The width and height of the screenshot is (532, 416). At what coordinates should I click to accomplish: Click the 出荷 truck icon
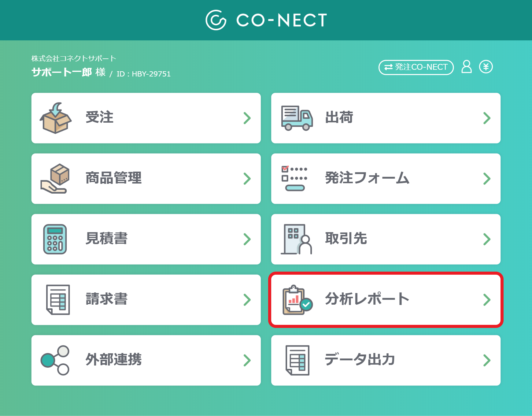[x=297, y=118]
